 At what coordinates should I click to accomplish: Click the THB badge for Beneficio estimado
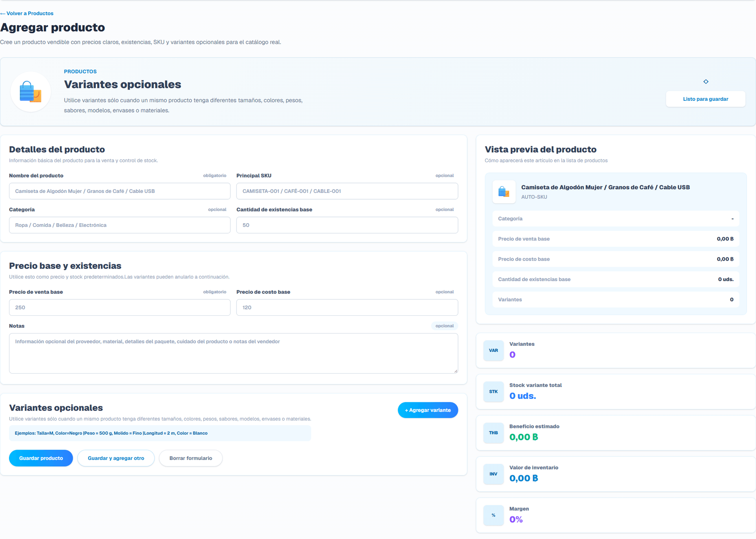click(x=493, y=433)
